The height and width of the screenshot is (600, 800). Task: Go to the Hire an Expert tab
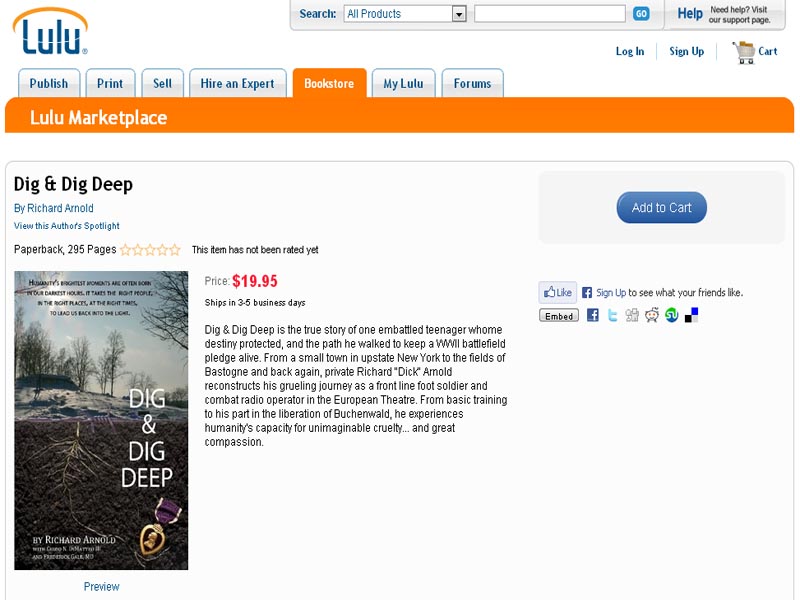point(237,83)
